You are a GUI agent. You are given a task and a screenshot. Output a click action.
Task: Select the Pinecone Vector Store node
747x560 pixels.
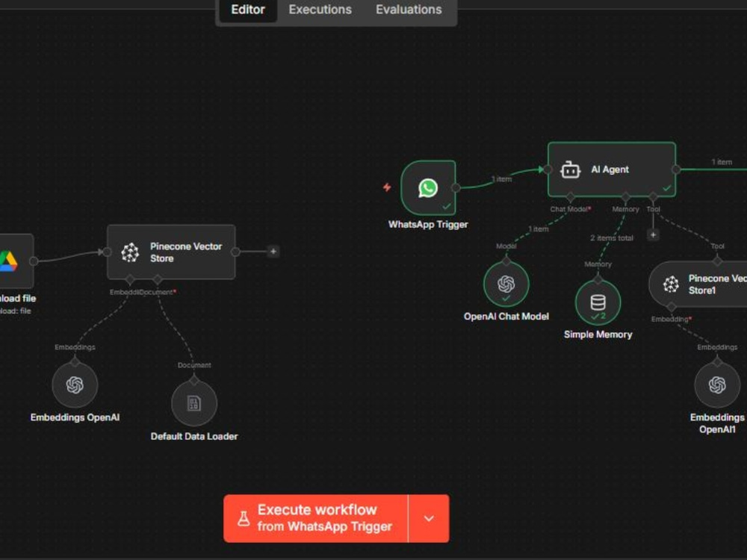[172, 252]
